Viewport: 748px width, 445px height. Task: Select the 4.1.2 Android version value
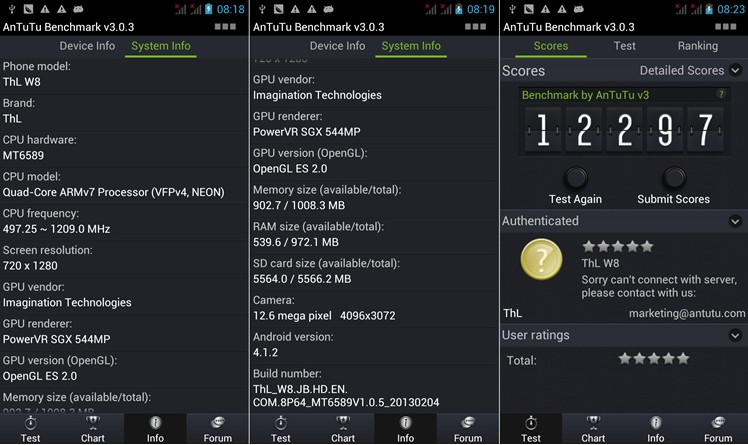[x=265, y=352]
